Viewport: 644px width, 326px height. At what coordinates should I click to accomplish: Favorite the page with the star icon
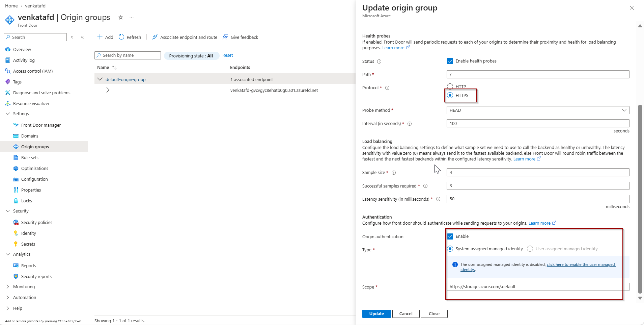120,17
